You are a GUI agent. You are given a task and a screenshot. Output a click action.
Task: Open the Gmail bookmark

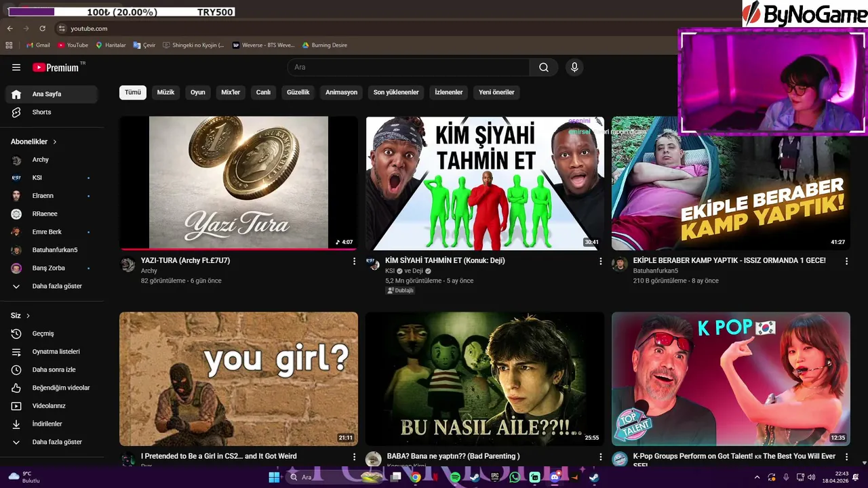coord(38,45)
